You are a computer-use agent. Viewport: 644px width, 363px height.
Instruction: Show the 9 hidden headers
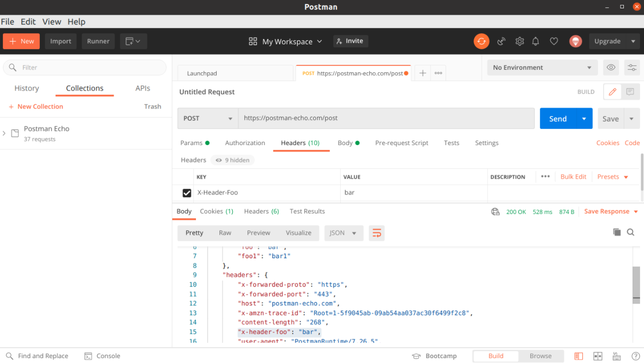click(x=232, y=160)
